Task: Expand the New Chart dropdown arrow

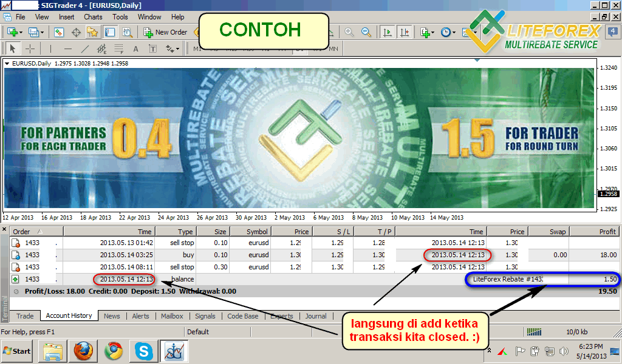Action: (x=21, y=32)
